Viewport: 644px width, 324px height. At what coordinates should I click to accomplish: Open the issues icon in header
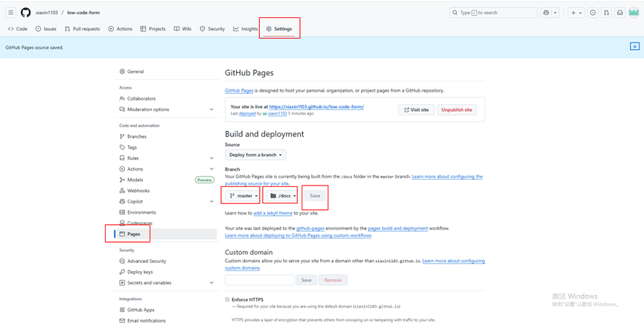coord(593,13)
